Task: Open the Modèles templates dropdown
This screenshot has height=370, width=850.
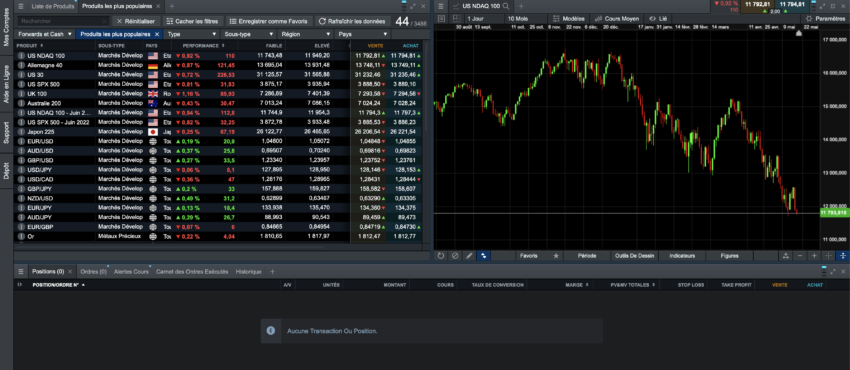Action: pos(569,19)
